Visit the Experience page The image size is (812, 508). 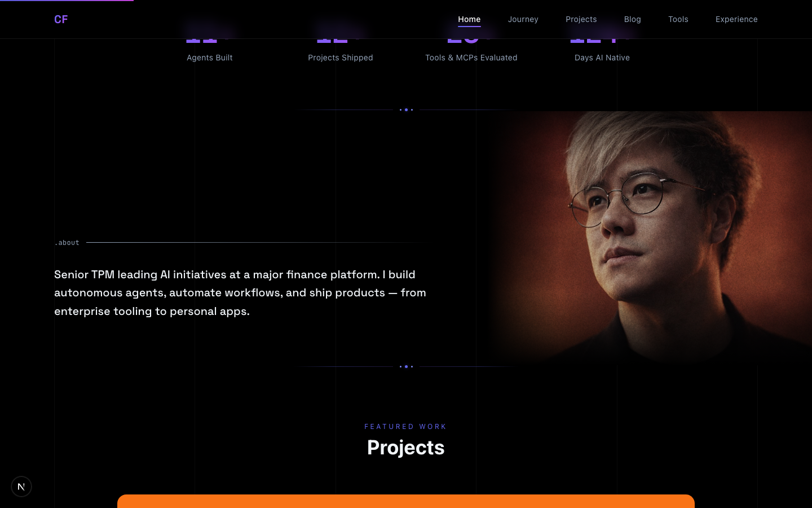coord(736,19)
